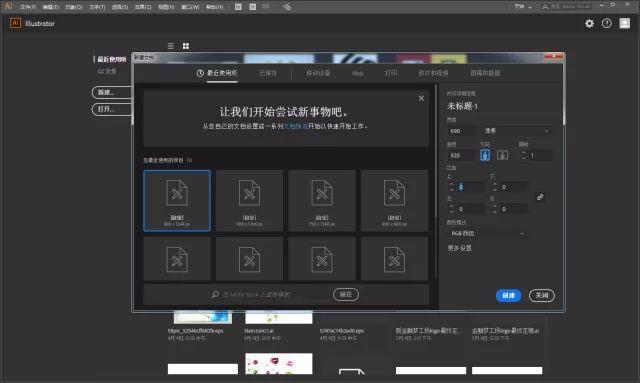Screen dimensions: 640x383
Task: Click the 关闭 button
Action: point(542,295)
